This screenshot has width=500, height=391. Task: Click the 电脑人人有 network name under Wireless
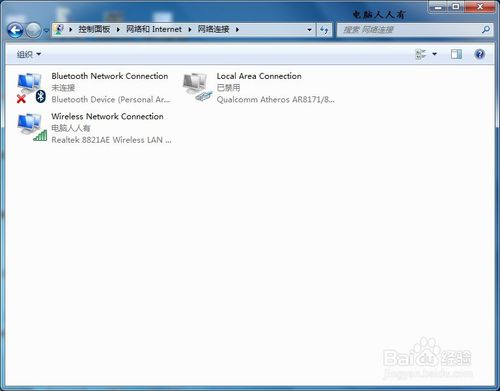(x=71, y=128)
